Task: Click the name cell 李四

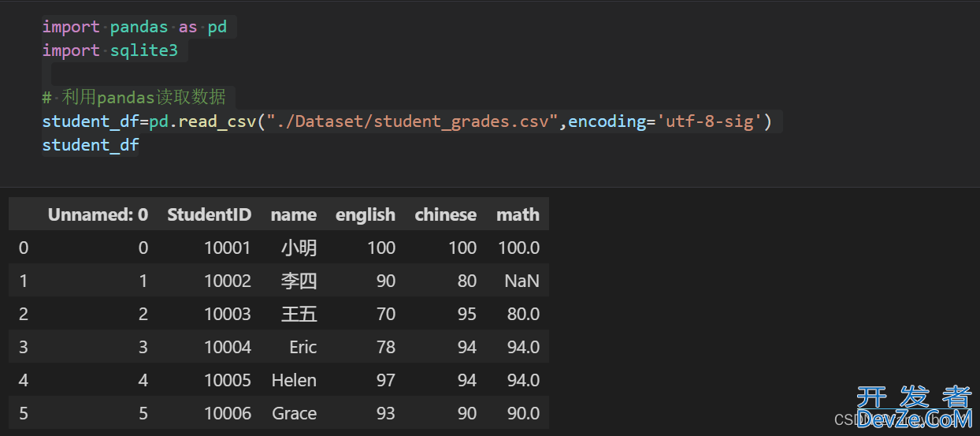Action: [299, 281]
